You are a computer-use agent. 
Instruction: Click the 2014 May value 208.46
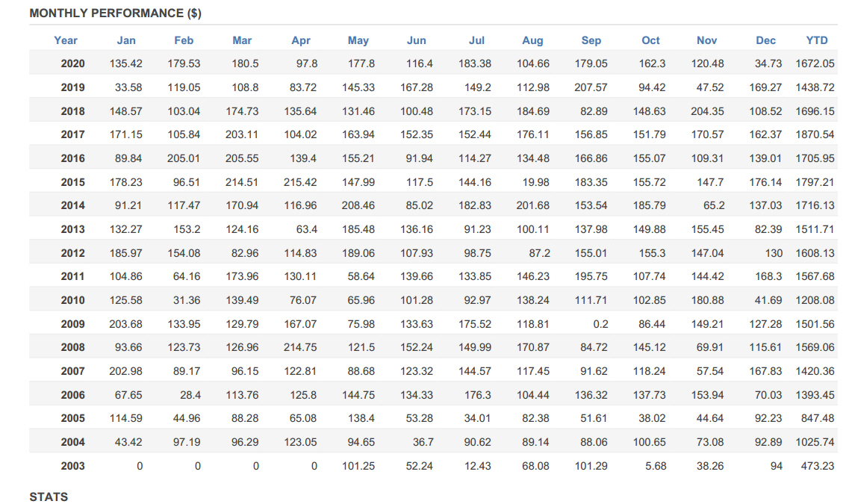point(358,206)
